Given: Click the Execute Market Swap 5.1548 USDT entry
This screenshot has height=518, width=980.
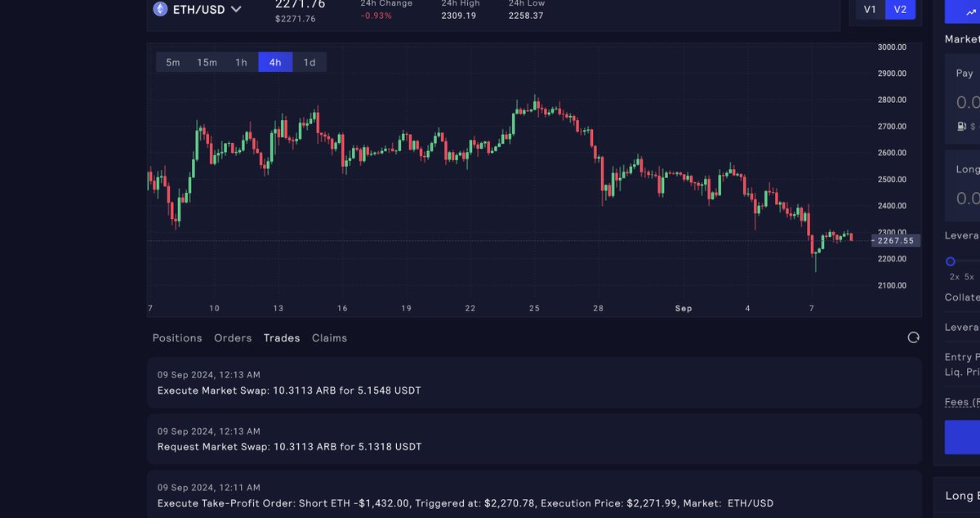Looking at the screenshot, I should (x=534, y=383).
